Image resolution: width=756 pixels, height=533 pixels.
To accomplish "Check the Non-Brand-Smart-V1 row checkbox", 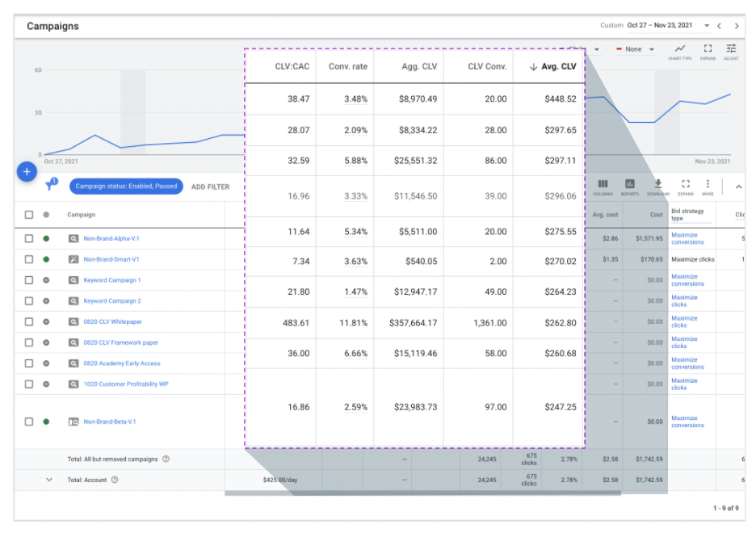I will coord(29,259).
